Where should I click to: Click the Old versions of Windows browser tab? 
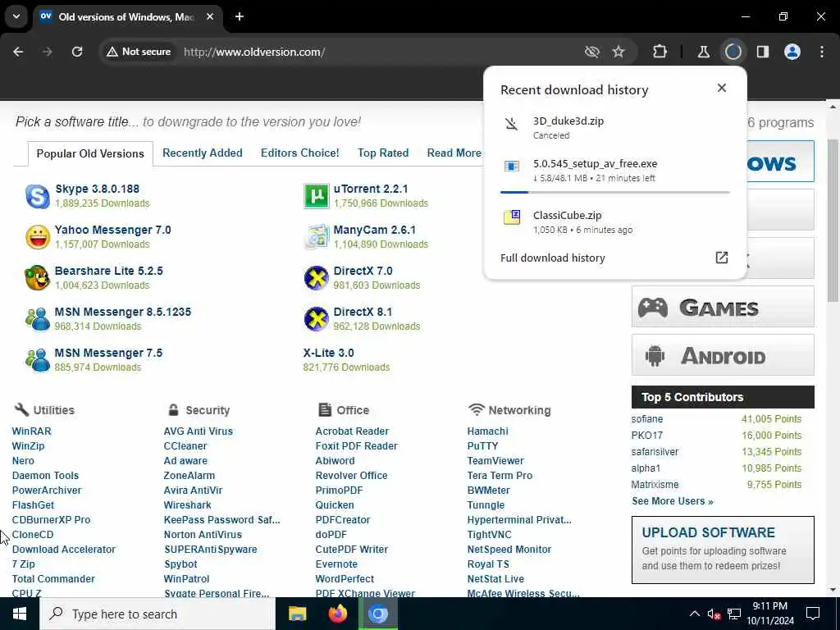[x=127, y=16]
